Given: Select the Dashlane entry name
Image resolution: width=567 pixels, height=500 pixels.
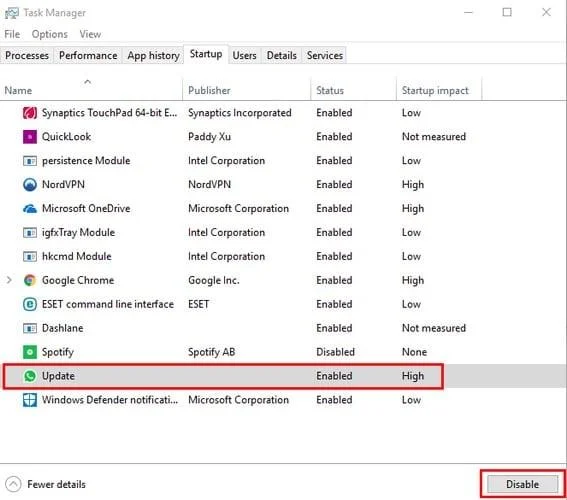Looking at the screenshot, I should [63, 328].
